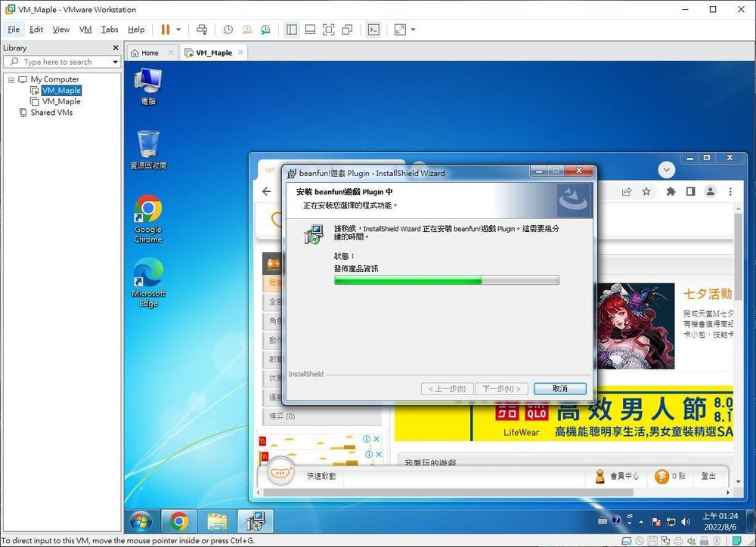756x547 pixels.
Task: Toggle the tab thumbnail bar
Action: (310, 29)
